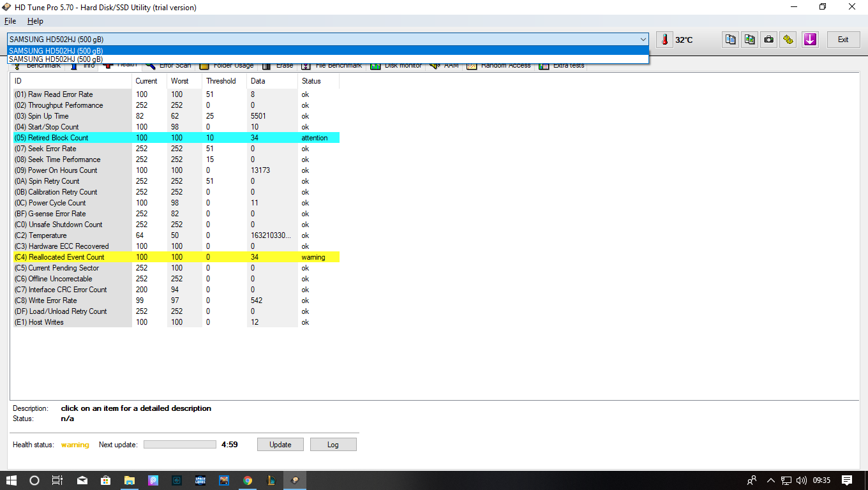The height and width of the screenshot is (490, 868).
Task: Select the (02) Throughput Performance row
Action: [176, 105]
